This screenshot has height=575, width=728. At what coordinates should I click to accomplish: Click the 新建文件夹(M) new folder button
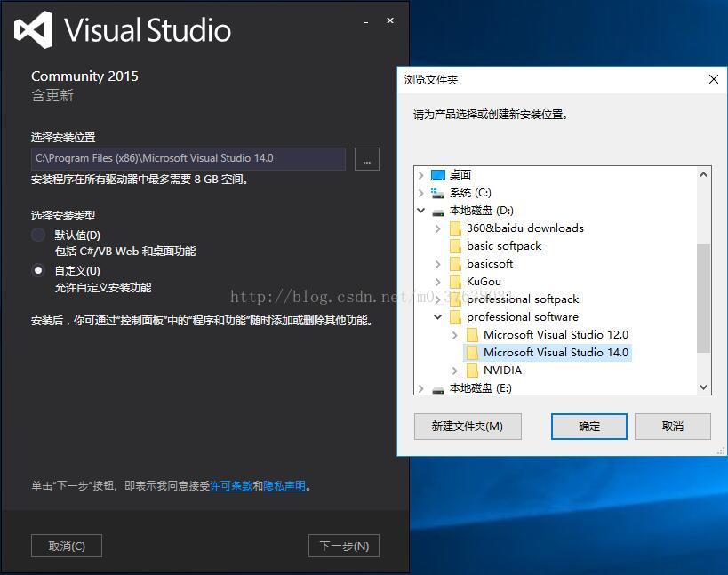click(468, 427)
